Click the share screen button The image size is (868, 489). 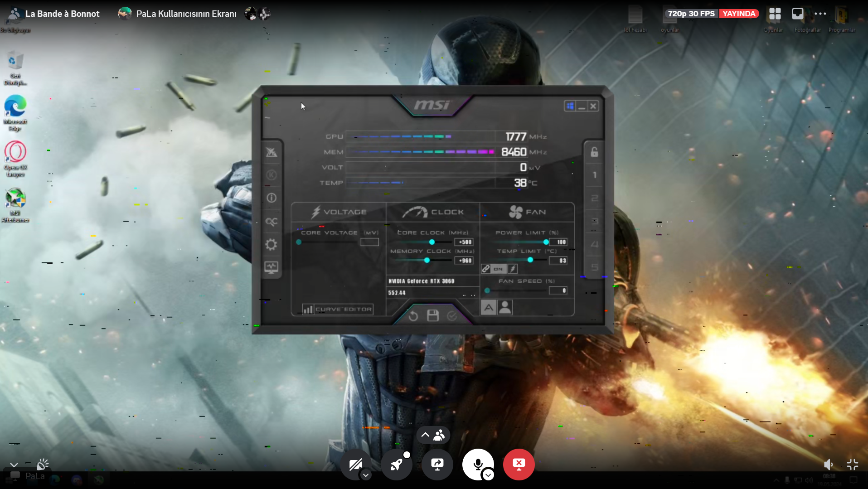point(437,465)
